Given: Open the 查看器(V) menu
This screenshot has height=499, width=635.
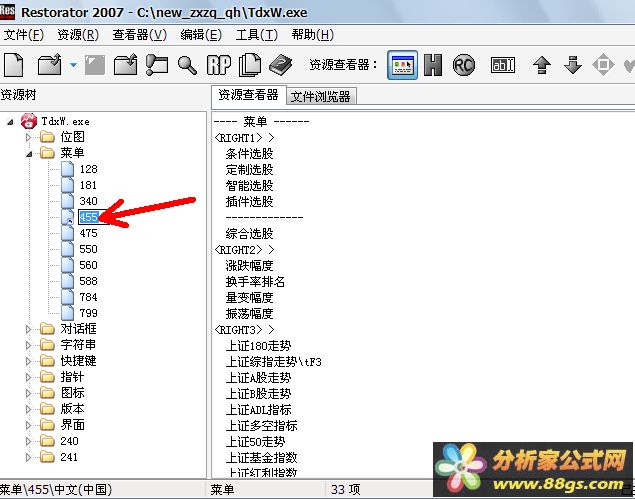Looking at the screenshot, I should pos(140,35).
